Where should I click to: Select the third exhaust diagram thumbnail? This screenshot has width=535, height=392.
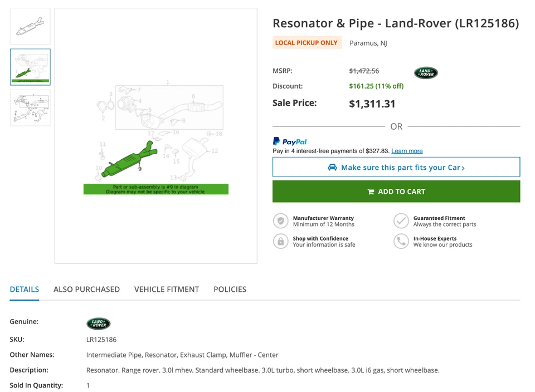click(30, 108)
